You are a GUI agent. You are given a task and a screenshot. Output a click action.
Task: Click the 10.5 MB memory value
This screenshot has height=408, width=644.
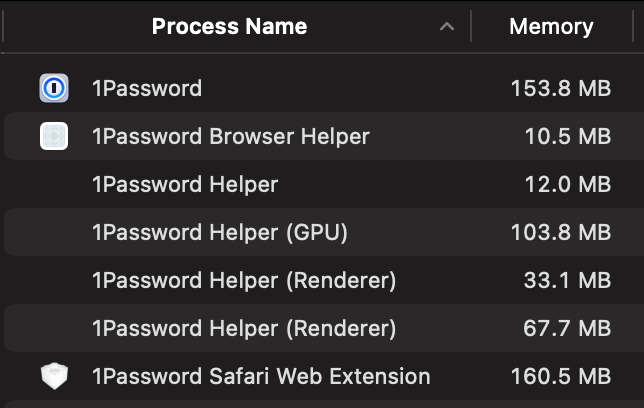pos(568,136)
